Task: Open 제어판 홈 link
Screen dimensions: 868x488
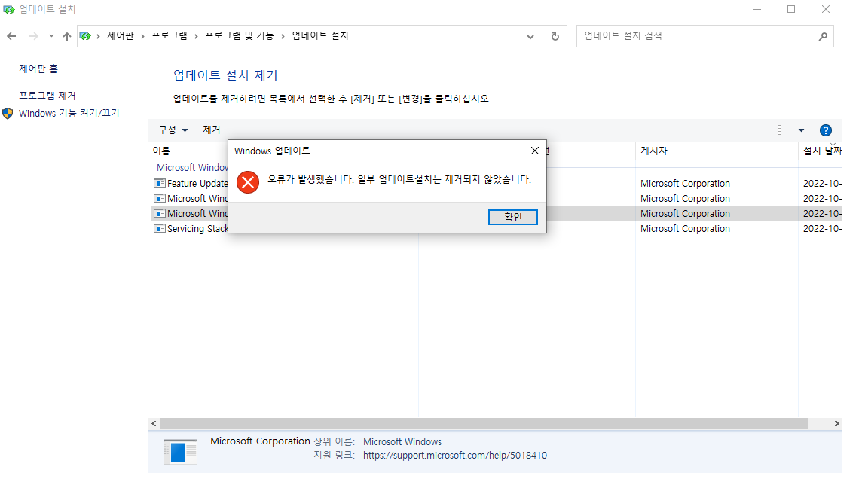Action: 38,69
